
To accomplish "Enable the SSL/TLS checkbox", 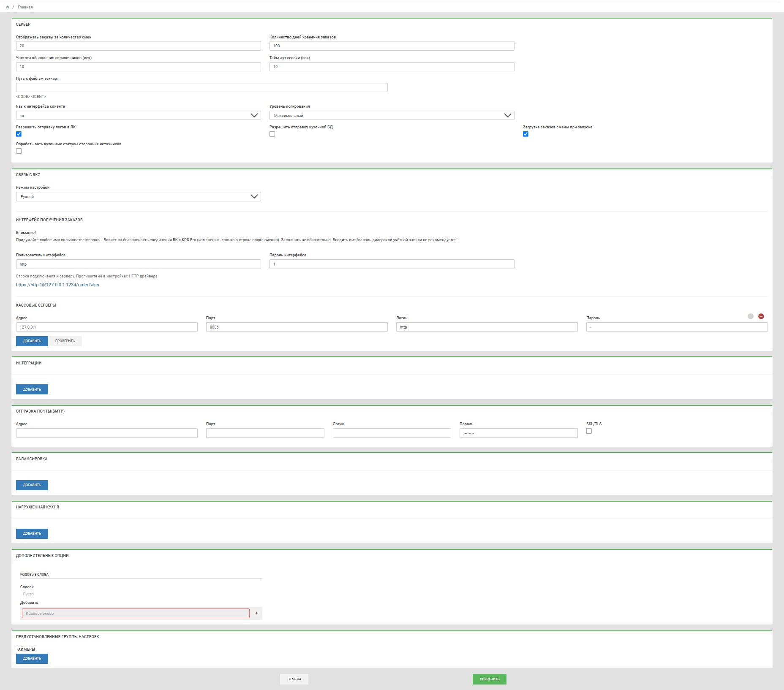I will (x=589, y=431).
